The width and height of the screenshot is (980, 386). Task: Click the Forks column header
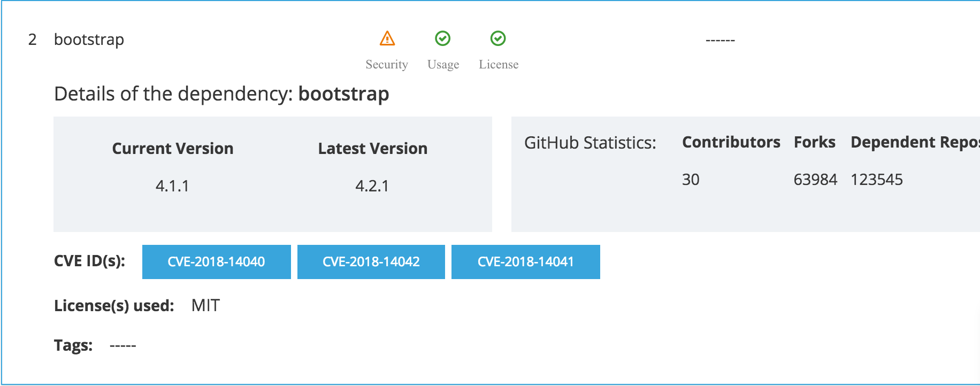[815, 142]
